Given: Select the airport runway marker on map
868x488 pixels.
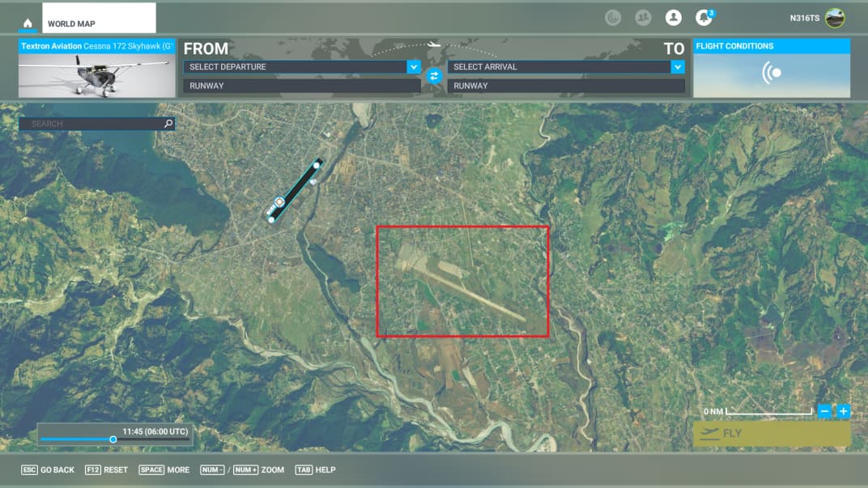Looking at the screenshot, I should (279, 202).
